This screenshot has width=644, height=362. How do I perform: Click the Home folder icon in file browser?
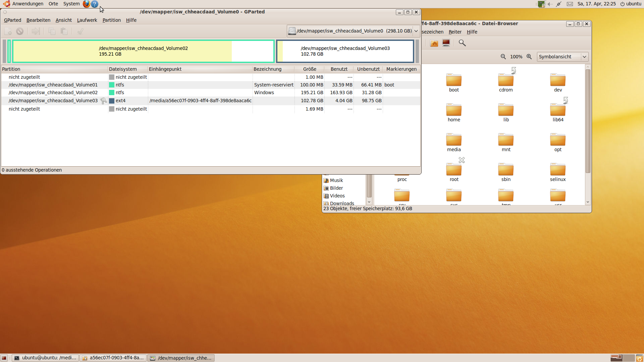434,43
